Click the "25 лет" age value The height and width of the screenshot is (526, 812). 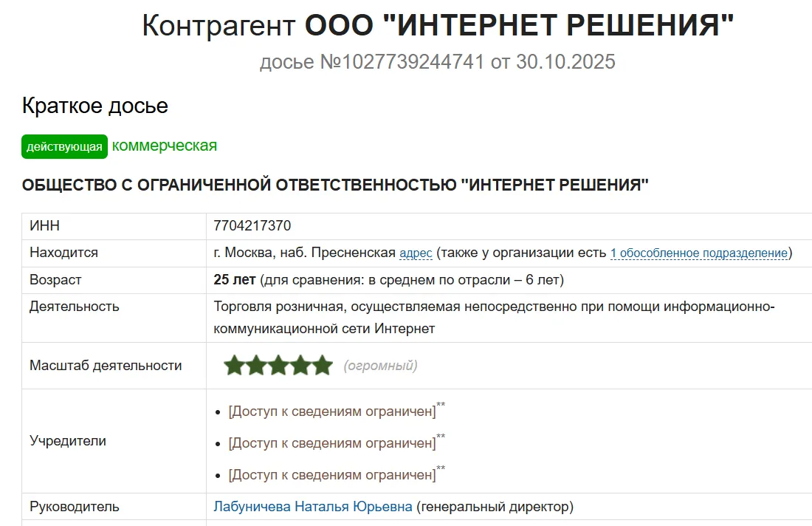tap(235, 280)
